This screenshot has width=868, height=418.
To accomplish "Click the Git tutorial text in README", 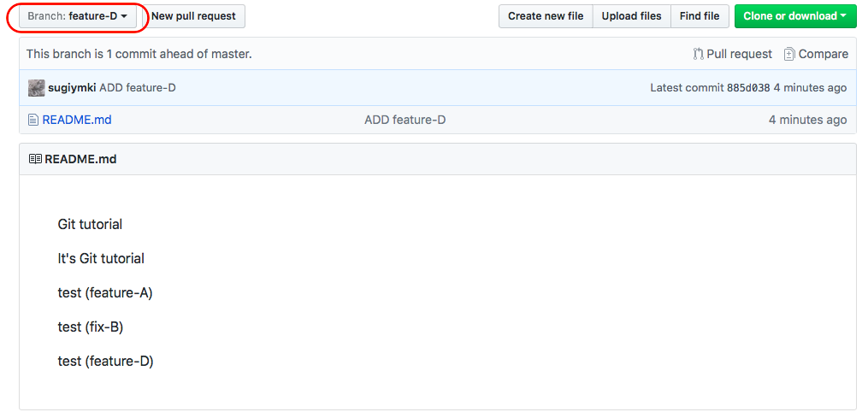I will pyautogui.click(x=90, y=224).
